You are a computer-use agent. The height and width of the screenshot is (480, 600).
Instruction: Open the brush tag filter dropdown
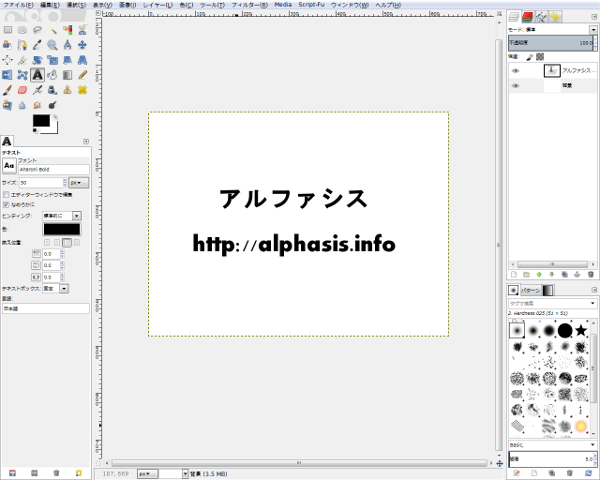coord(593,303)
